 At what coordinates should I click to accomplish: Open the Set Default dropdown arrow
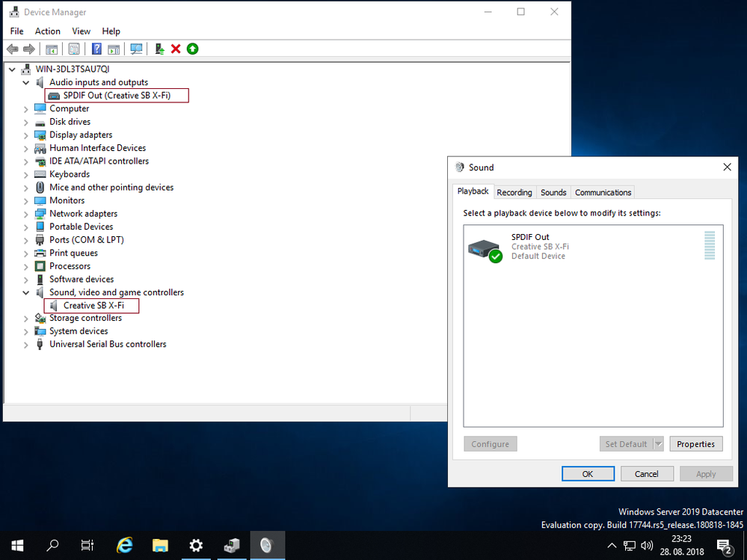pyautogui.click(x=658, y=444)
